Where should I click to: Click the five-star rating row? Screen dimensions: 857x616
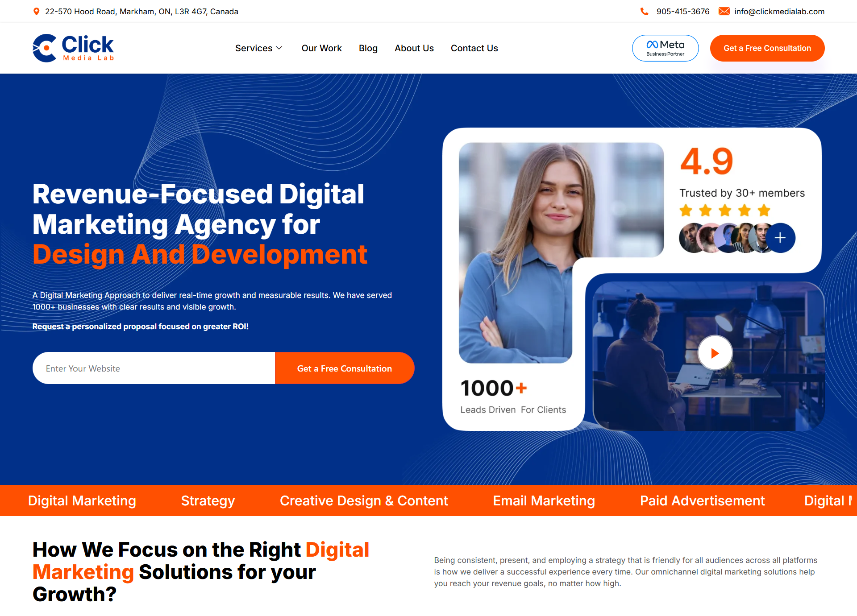click(725, 210)
